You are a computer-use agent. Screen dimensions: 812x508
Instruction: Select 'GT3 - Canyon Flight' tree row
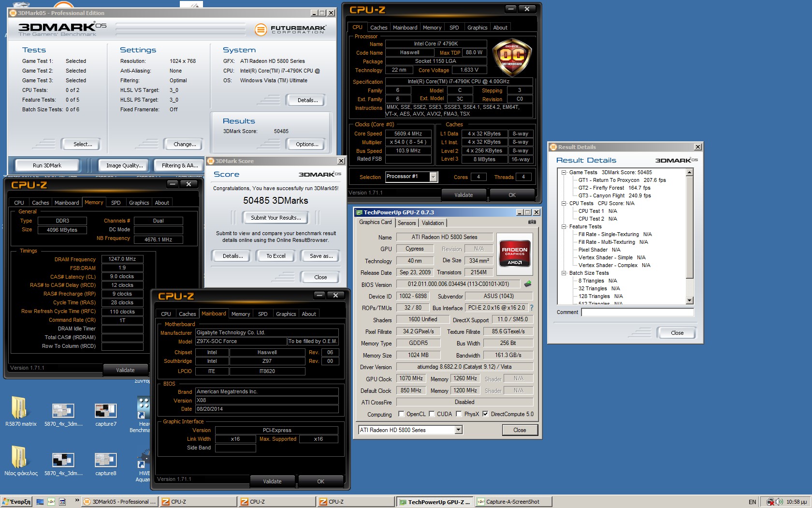[614, 195]
